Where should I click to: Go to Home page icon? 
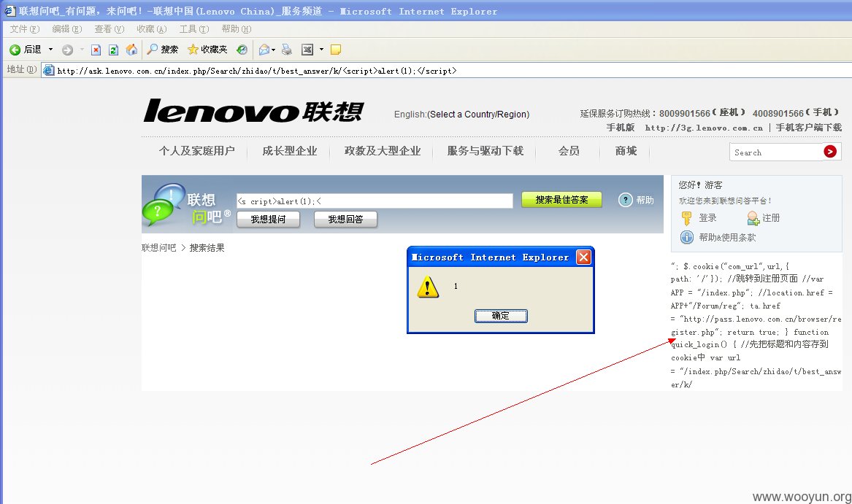click(x=131, y=50)
